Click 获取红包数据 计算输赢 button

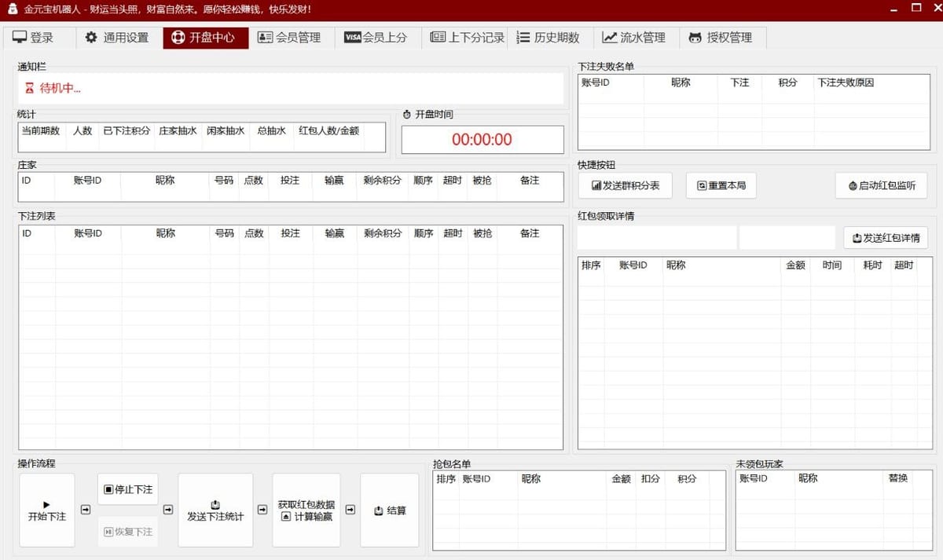(x=306, y=511)
